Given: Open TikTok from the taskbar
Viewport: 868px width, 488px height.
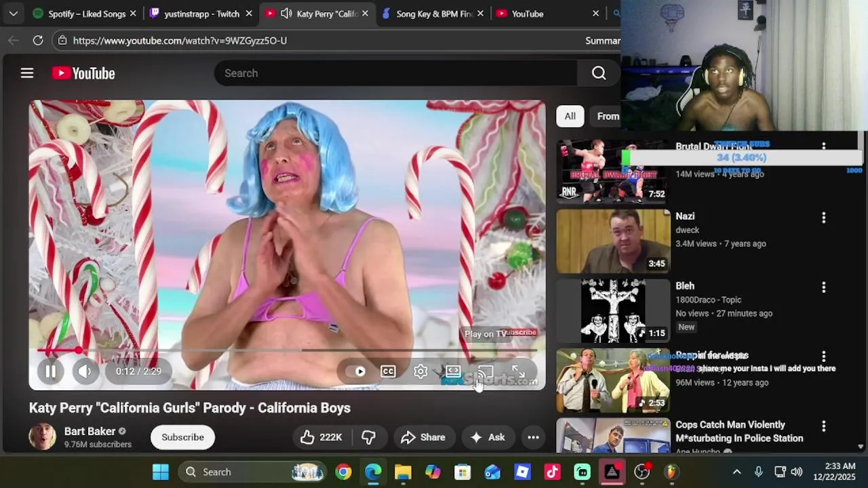Looking at the screenshot, I should pos(552,472).
